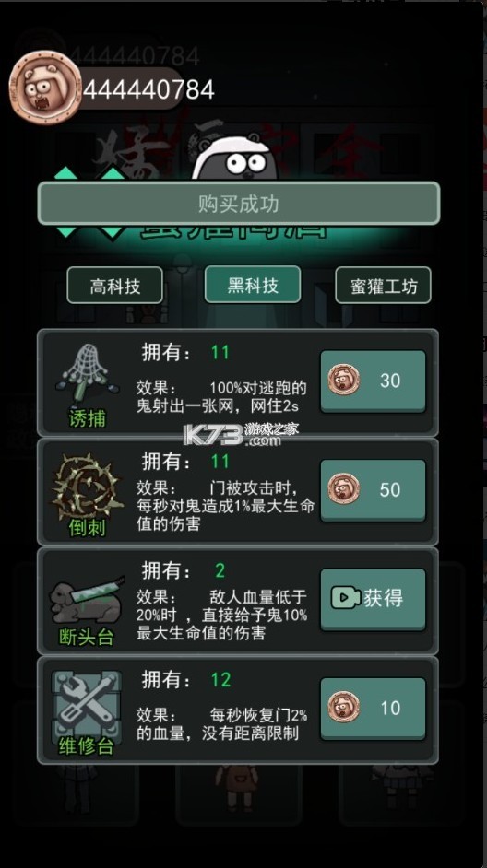Click the video ad icon beside 获得
This screenshot has width=487, height=868.
click(x=345, y=598)
